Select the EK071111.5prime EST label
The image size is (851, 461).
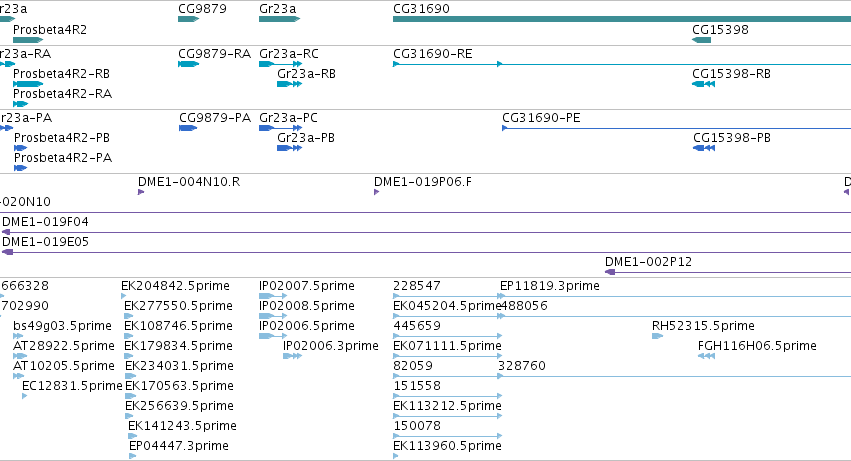pos(447,346)
